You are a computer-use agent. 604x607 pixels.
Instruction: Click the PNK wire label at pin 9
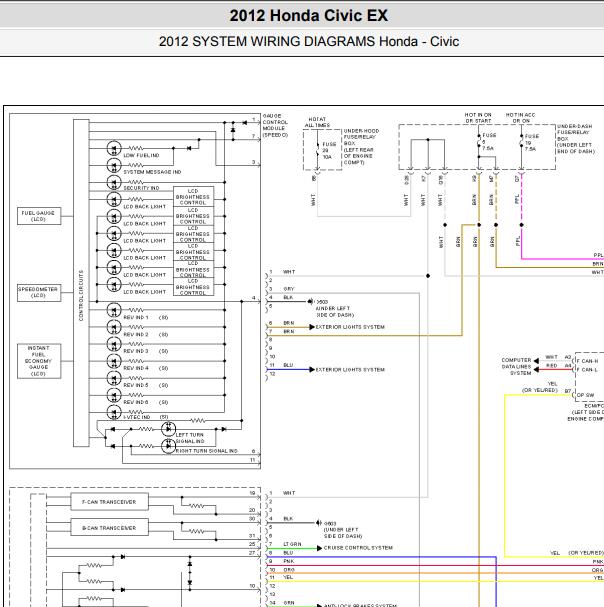point(289,561)
